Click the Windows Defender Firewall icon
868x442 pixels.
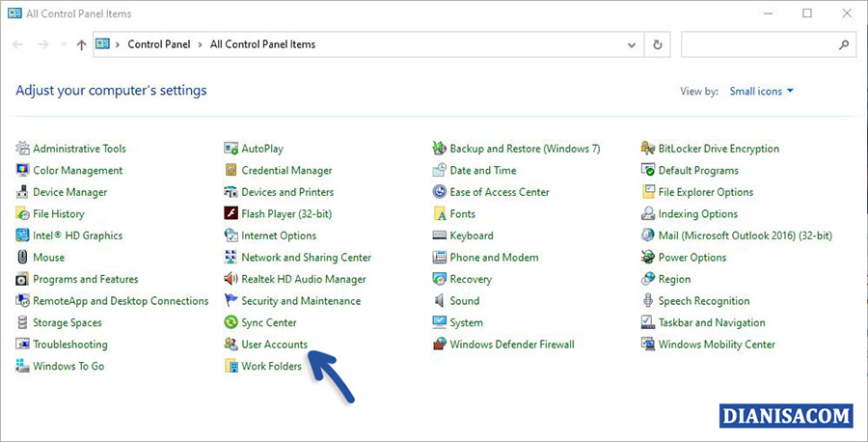(x=440, y=344)
